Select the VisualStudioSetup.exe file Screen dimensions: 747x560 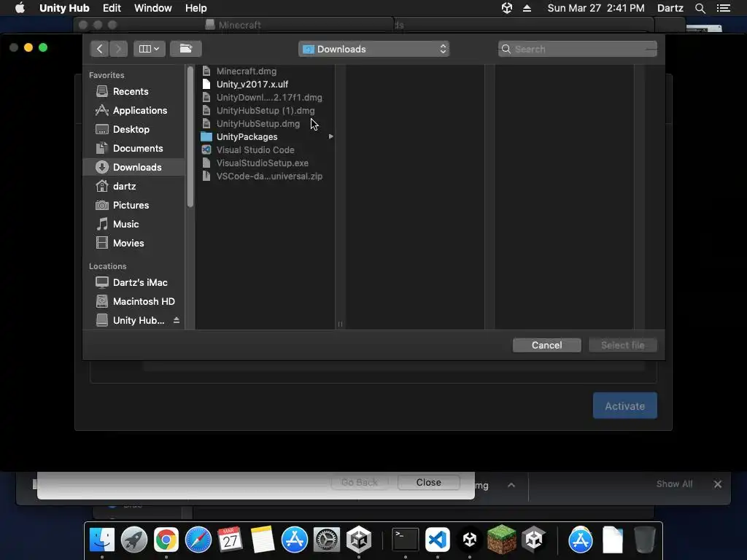pyautogui.click(x=265, y=163)
